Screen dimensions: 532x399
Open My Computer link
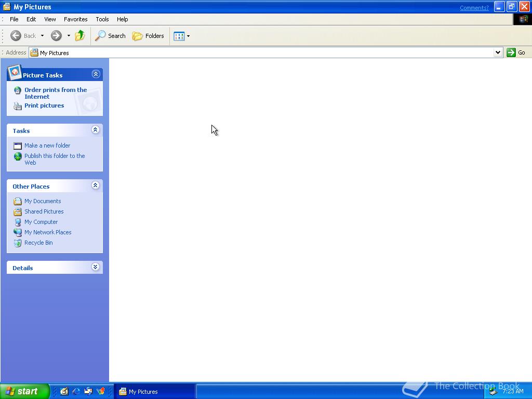click(x=41, y=222)
